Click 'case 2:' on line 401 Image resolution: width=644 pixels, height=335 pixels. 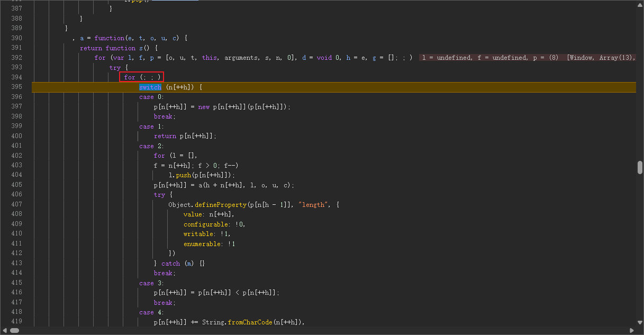[152, 146]
